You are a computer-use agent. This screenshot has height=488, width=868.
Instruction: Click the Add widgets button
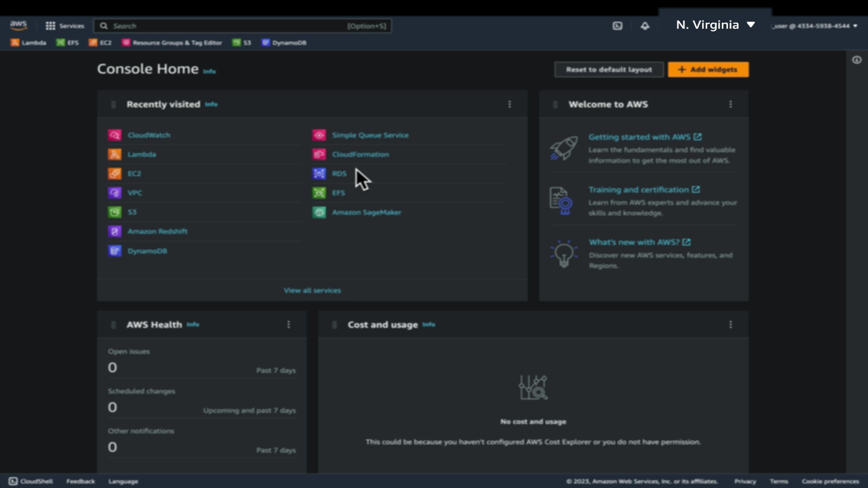708,70
